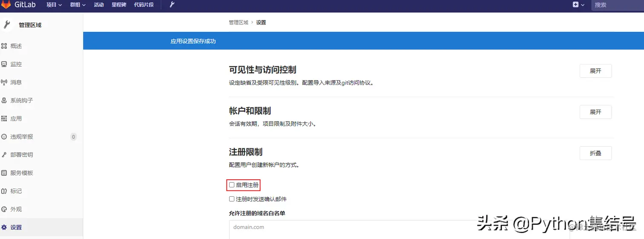644x239 pixels.
Task: Click the plus new-item icon
Action: tap(576, 5)
